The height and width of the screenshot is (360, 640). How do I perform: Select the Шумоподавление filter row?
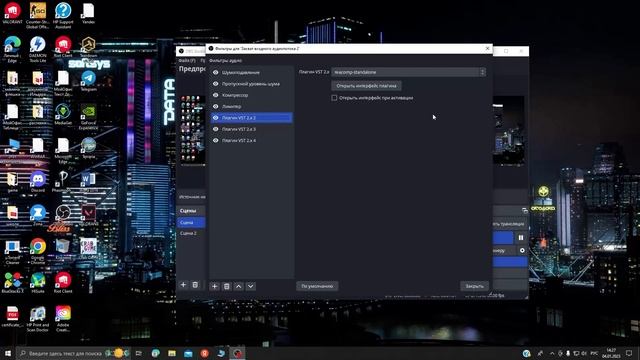(251, 72)
